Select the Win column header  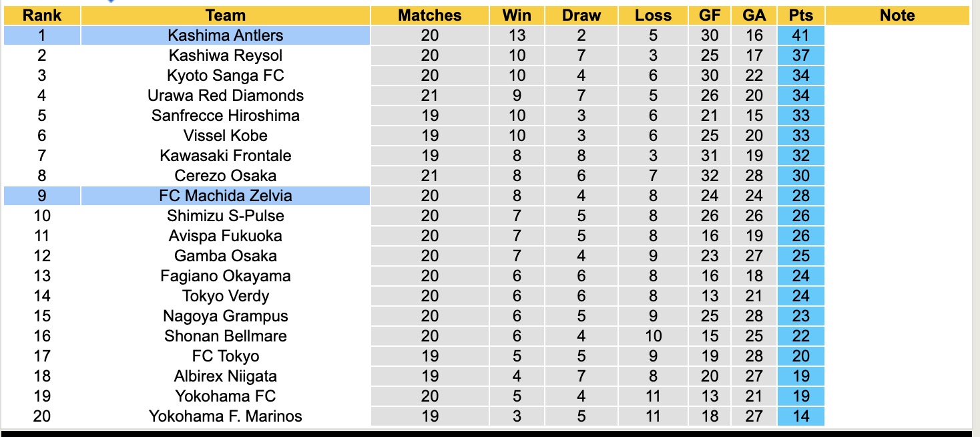pos(517,15)
